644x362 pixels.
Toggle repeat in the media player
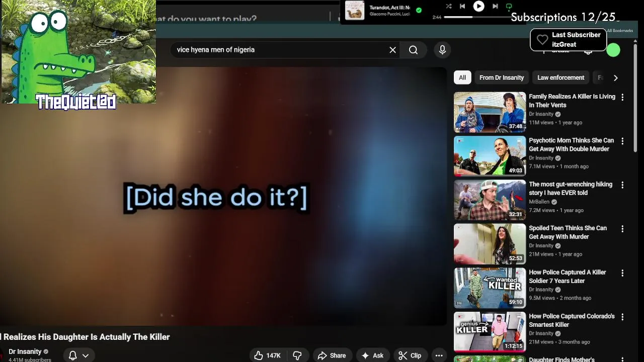click(x=509, y=7)
